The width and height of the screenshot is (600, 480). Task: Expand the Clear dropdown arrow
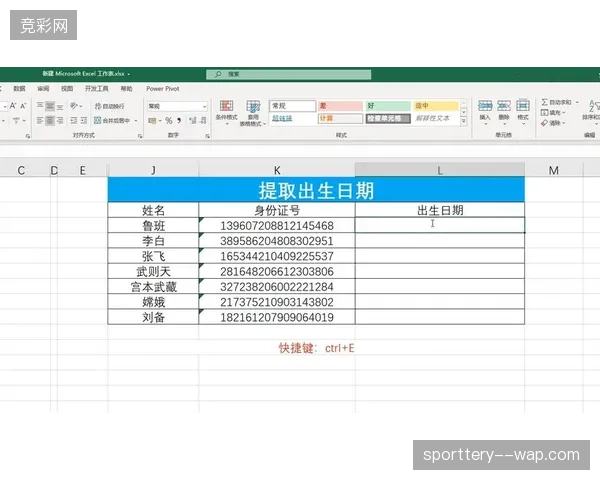click(563, 123)
